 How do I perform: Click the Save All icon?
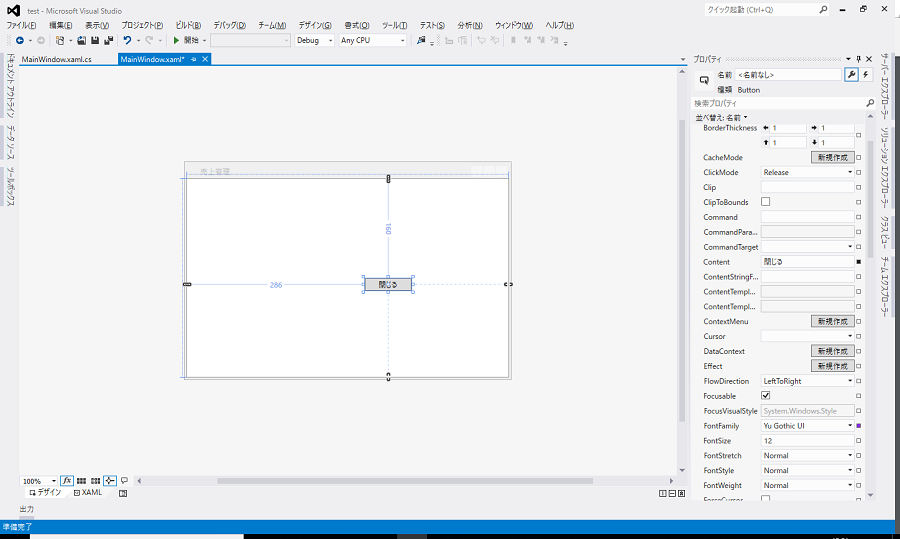[108, 40]
